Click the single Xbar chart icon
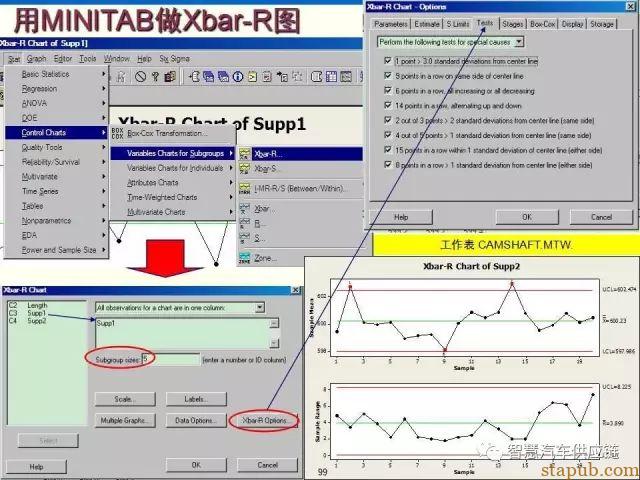Image resolution: width=640 pixels, height=480 pixels. pos(244,209)
